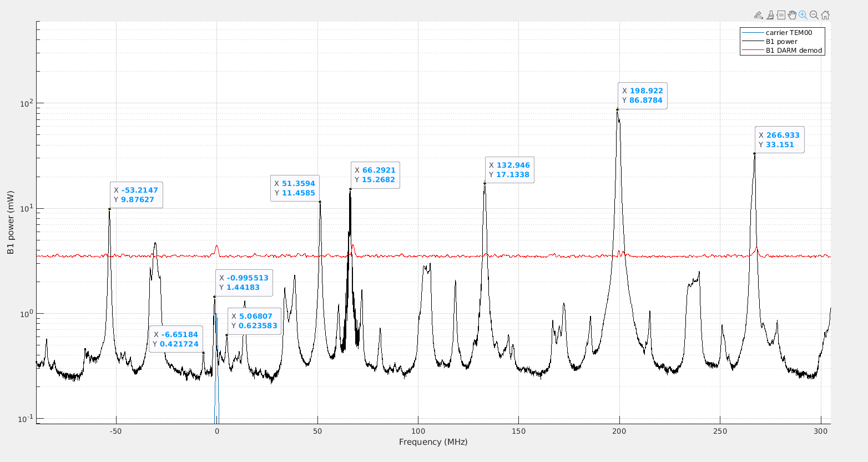Click the data tip showing X 66.2921
The width and height of the screenshot is (868, 462).
click(x=375, y=175)
